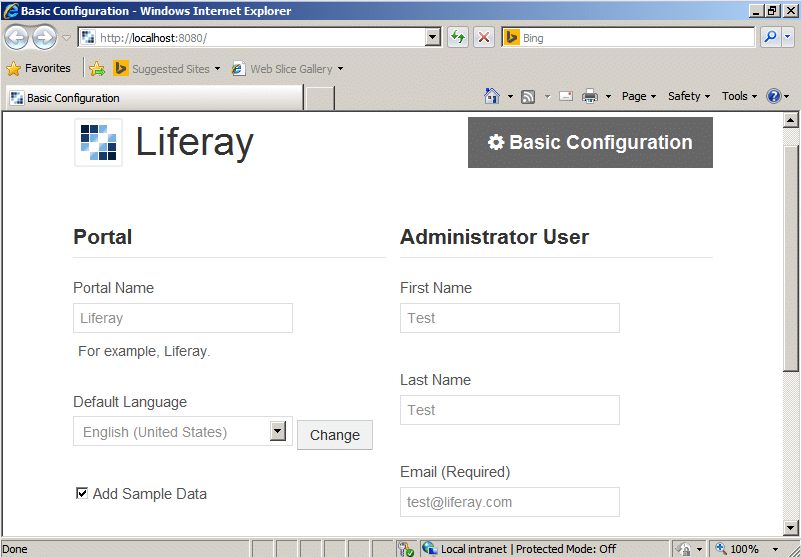801x557 pixels.
Task: Click the Done status text
Action: (15, 549)
